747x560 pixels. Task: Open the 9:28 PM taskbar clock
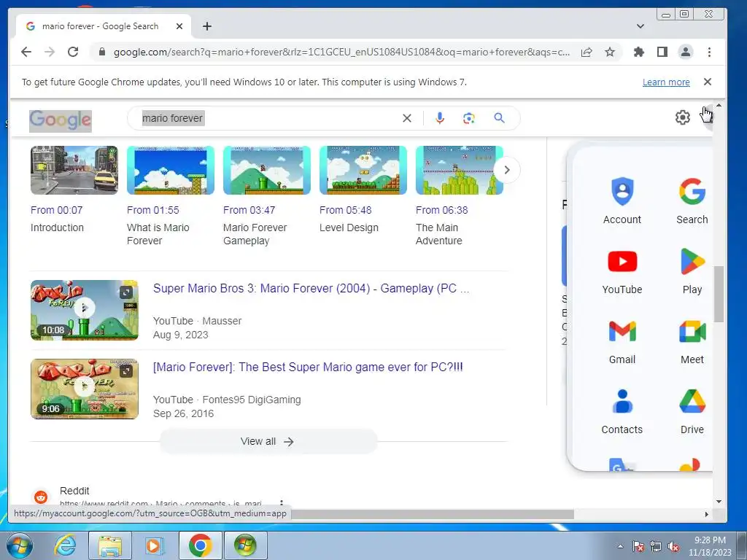pyautogui.click(x=710, y=546)
